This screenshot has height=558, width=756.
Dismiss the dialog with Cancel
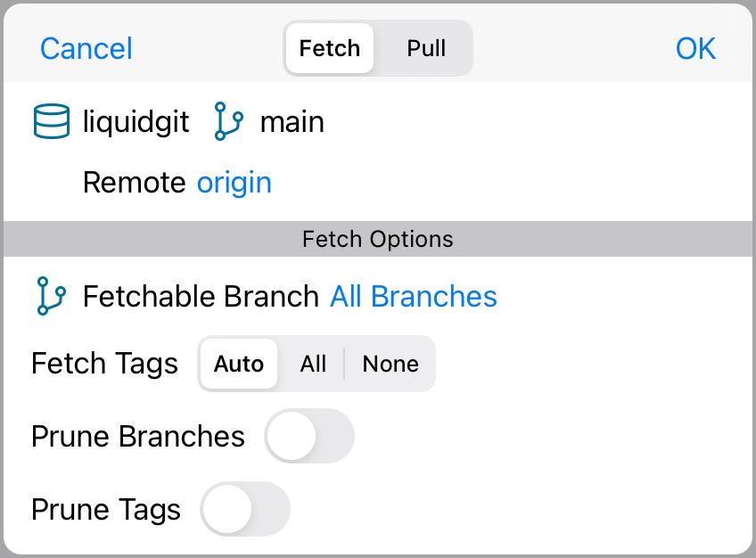pyautogui.click(x=86, y=49)
